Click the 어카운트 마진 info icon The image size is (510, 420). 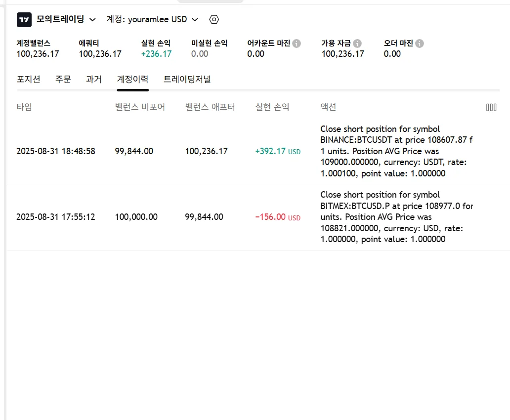tap(297, 43)
